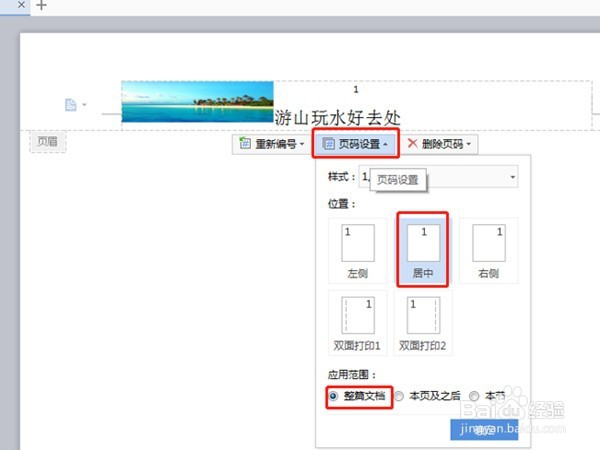Expand the arrow beside the page layout icon
600x450 pixels.
pyautogui.click(x=84, y=104)
